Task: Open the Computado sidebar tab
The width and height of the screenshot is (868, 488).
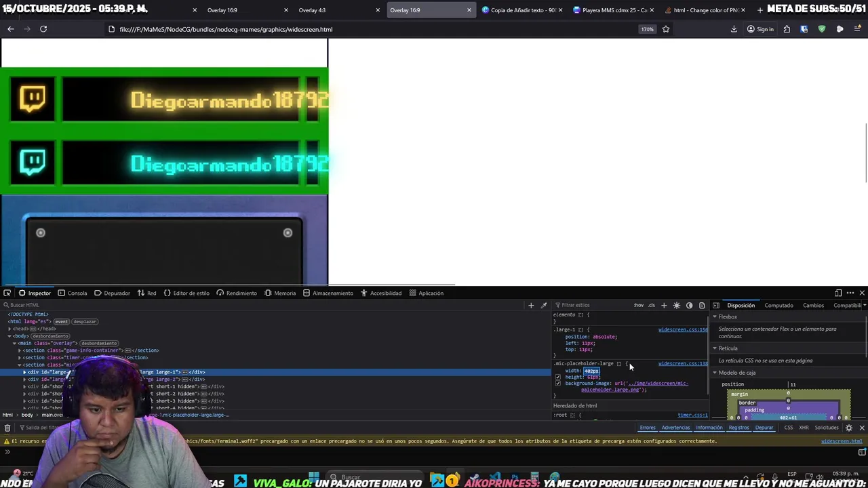Action: 778,305
